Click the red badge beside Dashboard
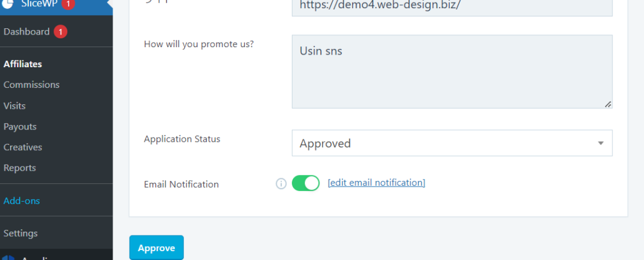The image size is (644, 260). 60,32
